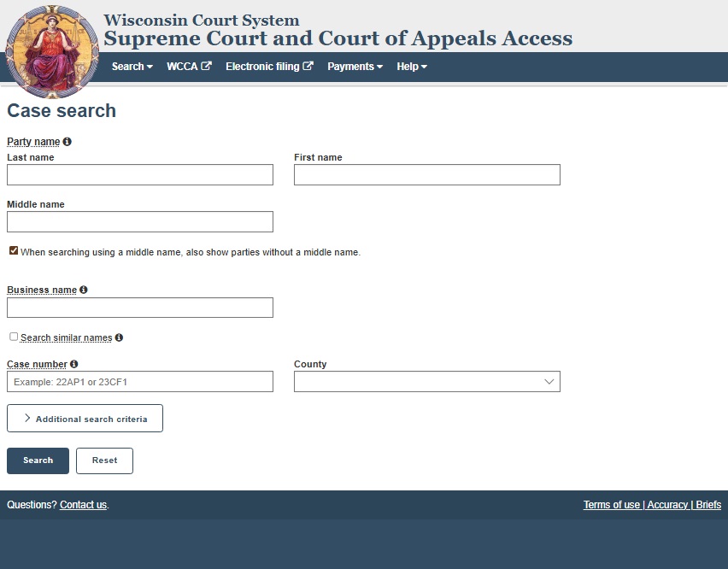Open the Payments menu
The image size is (728, 569).
(355, 67)
